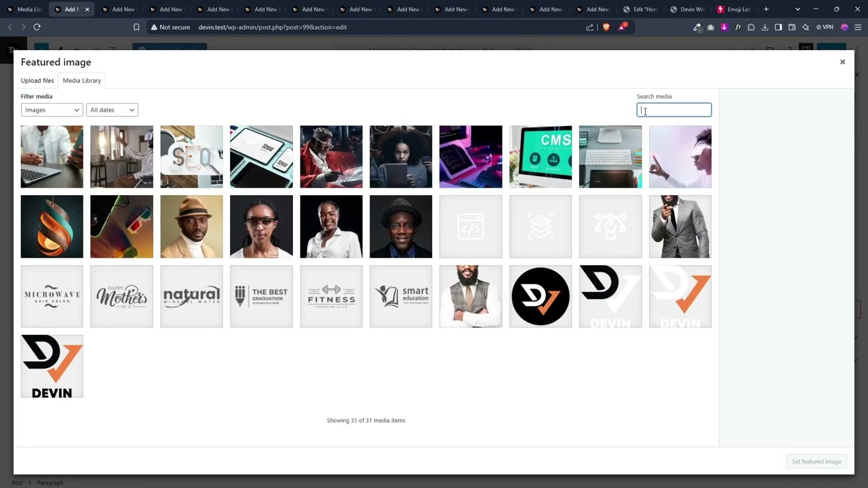This screenshot has height=488, width=868.
Task: Open the All dates filter dropdown
Action: (113, 110)
